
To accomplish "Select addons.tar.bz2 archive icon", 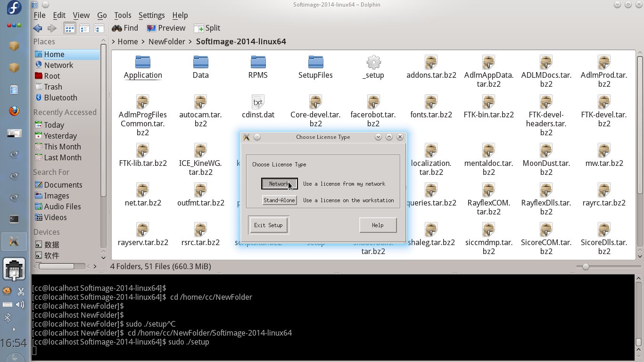I will pos(431,62).
